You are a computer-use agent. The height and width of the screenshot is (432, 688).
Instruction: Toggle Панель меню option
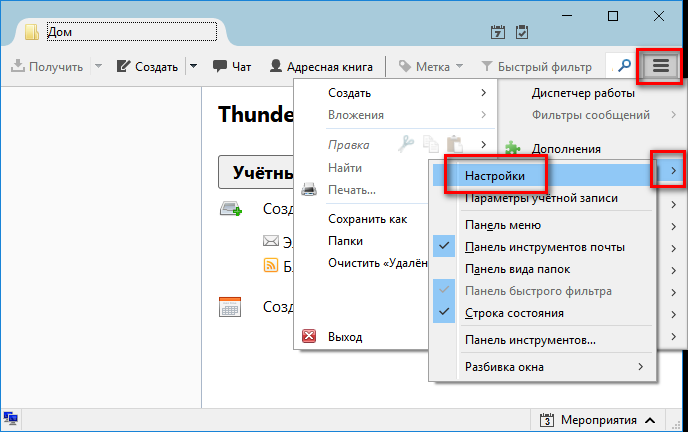click(x=544, y=225)
